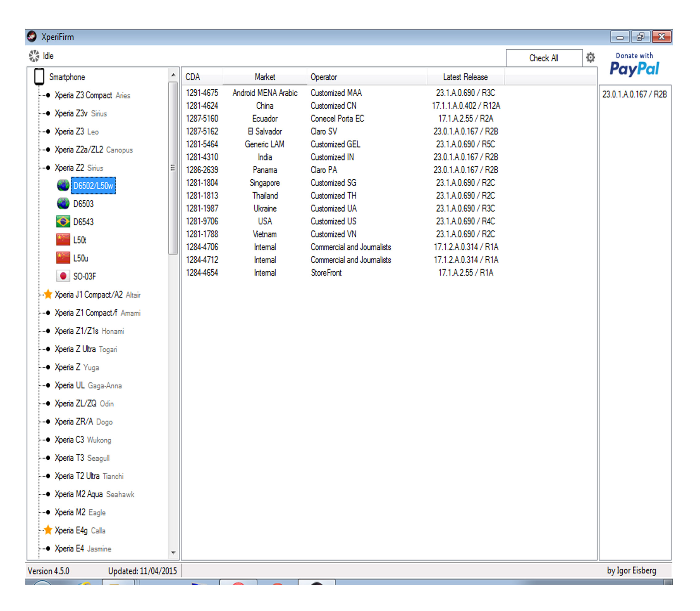Click the by Igor Eisberg credit
700x611 pixels.
tap(631, 571)
